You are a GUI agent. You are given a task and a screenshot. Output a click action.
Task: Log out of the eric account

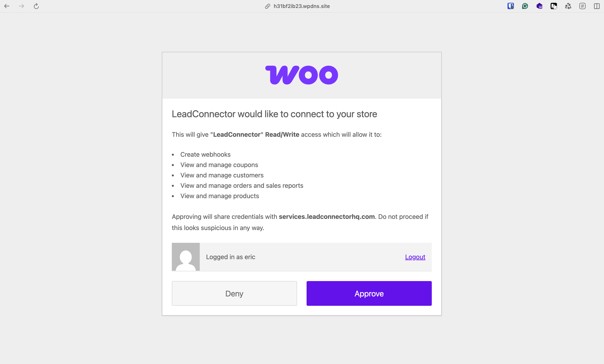click(x=415, y=257)
